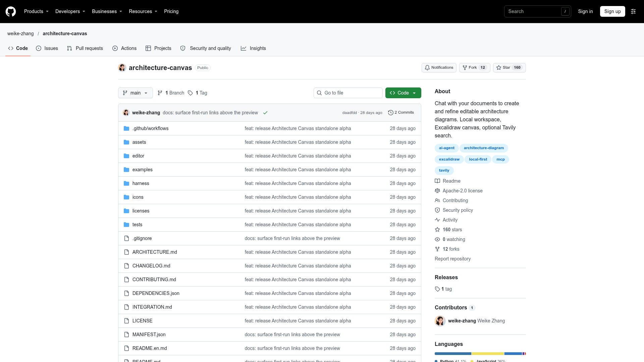
Task: Open the daadfdd commit hash
Action: point(350,113)
